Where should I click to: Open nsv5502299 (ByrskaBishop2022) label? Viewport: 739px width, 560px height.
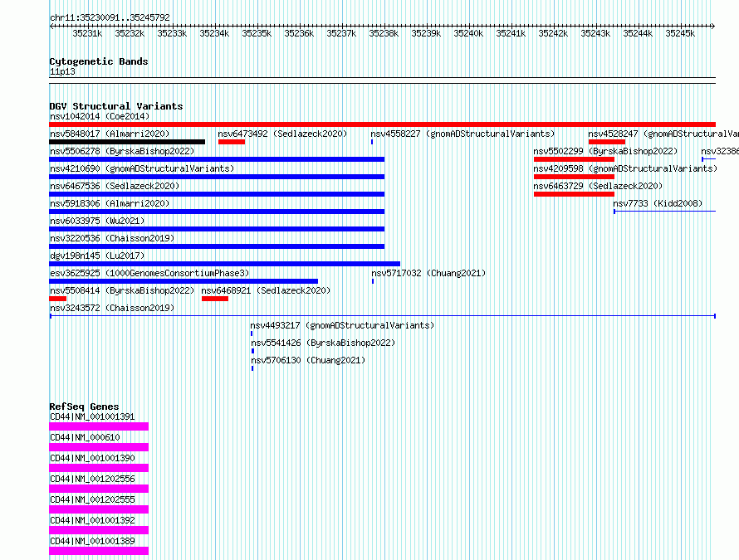tap(605, 151)
